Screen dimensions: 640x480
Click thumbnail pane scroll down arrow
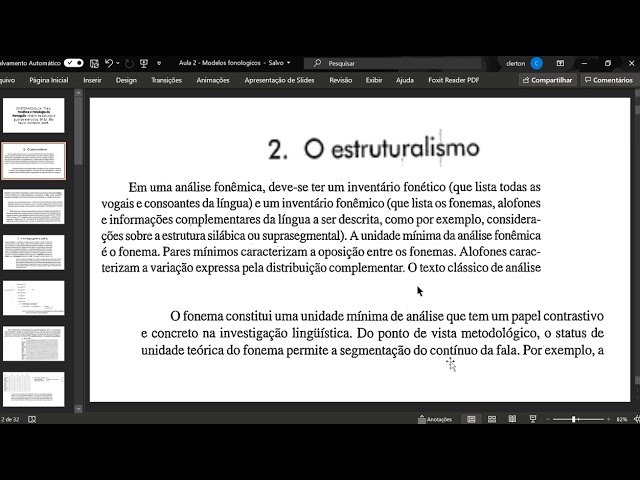(79, 409)
